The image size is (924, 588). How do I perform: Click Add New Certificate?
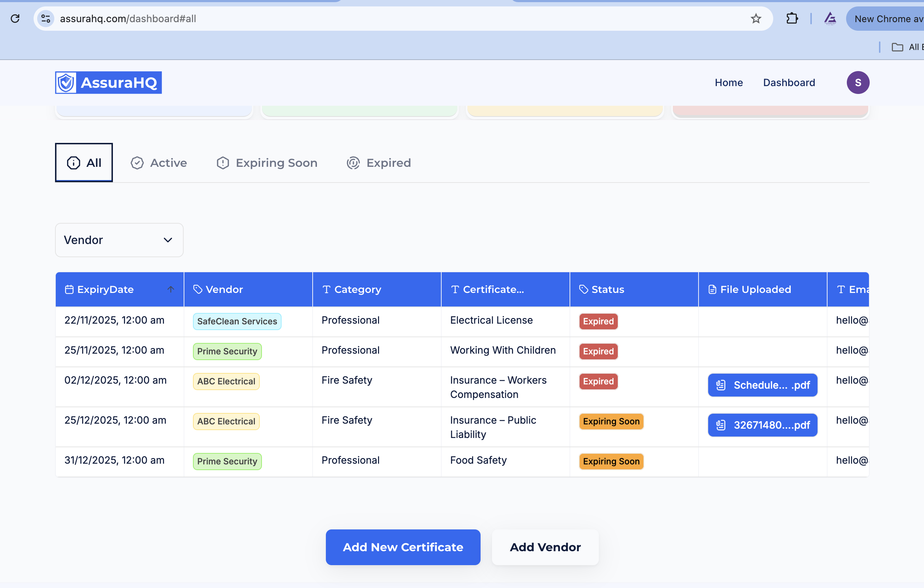point(403,547)
